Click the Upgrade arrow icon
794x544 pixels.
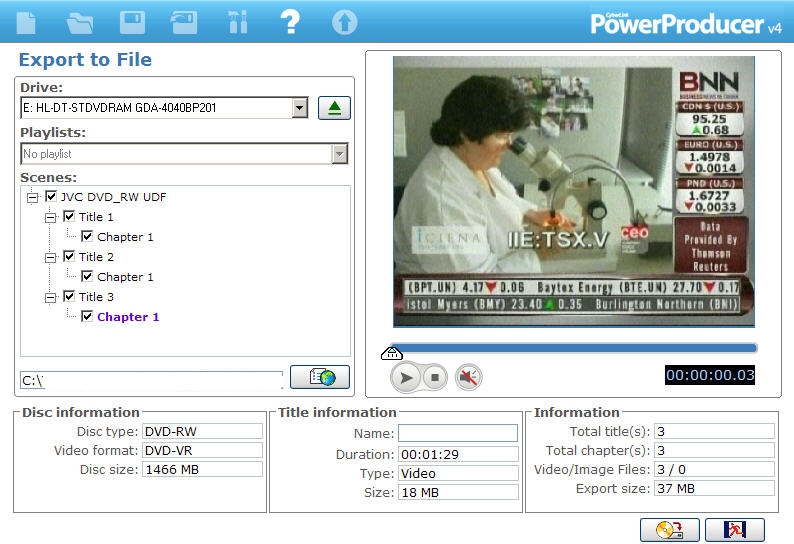coord(344,23)
